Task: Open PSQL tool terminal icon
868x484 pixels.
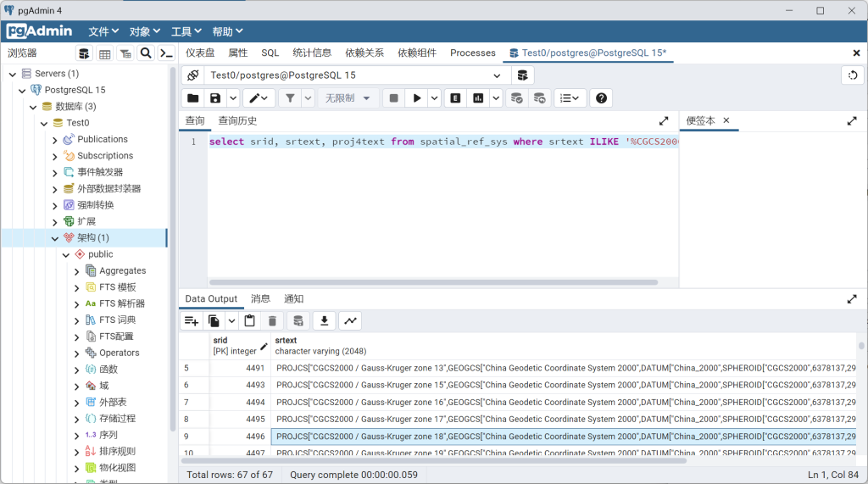Action: (167, 53)
